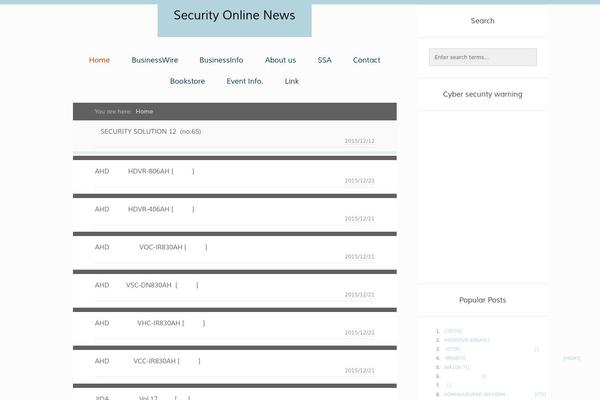The image size is (600, 400).
Task: Focus the Enter search terms field
Action: pyautogui.click(x=483, y=57)
